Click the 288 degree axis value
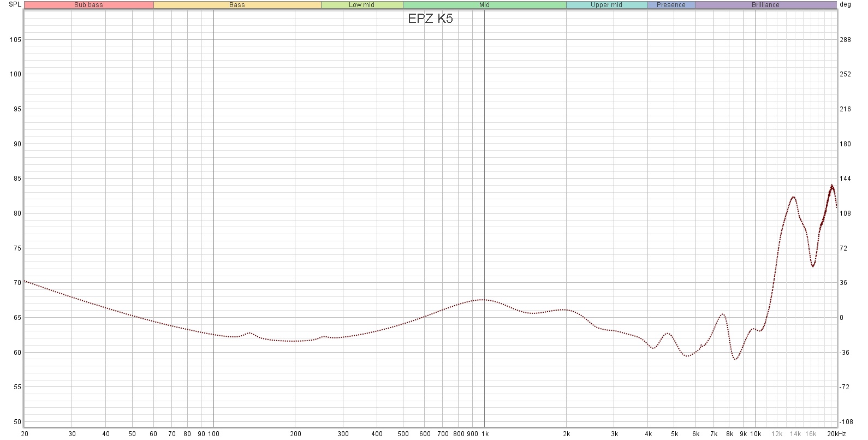 point(845,40)
